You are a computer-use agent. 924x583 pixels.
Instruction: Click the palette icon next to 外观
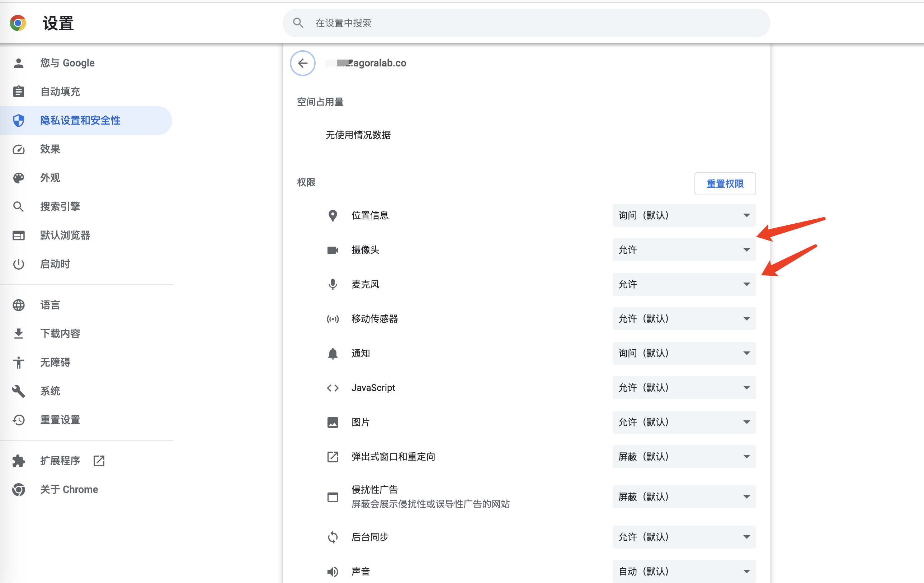18,178
